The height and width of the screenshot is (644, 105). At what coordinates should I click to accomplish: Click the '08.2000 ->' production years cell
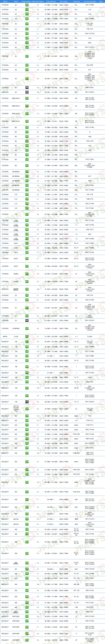tap(51, 569)
